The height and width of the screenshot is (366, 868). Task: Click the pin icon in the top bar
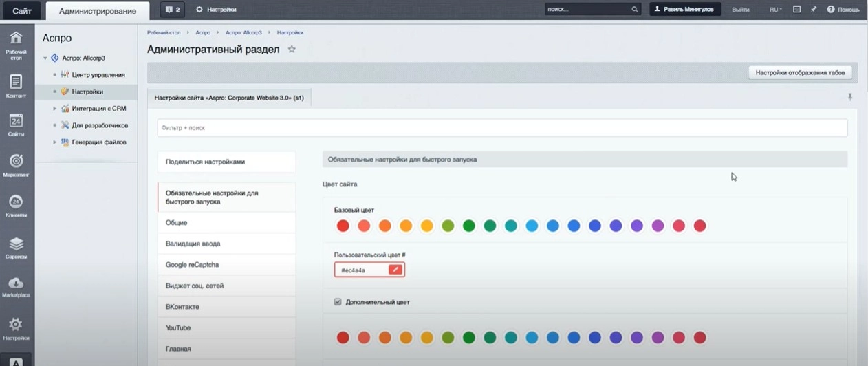coord(814,10)
